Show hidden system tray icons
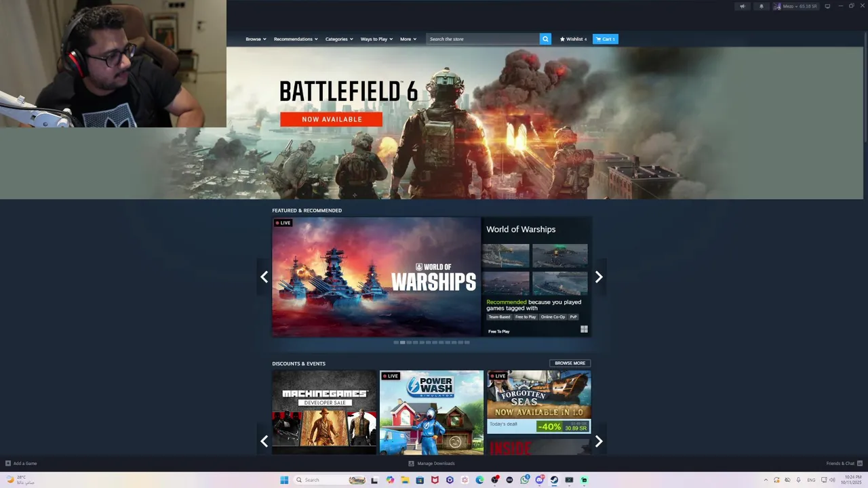 (766, 480)
